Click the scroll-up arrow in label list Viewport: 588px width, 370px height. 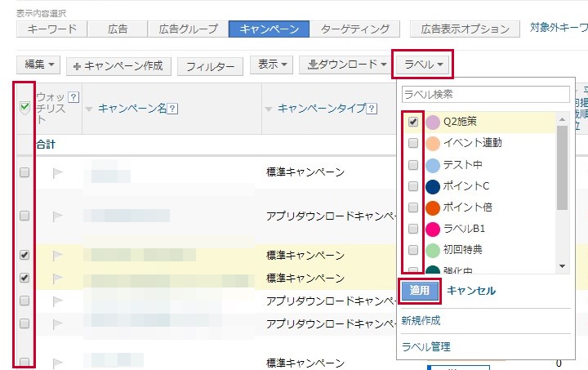[x=562, y=119]
